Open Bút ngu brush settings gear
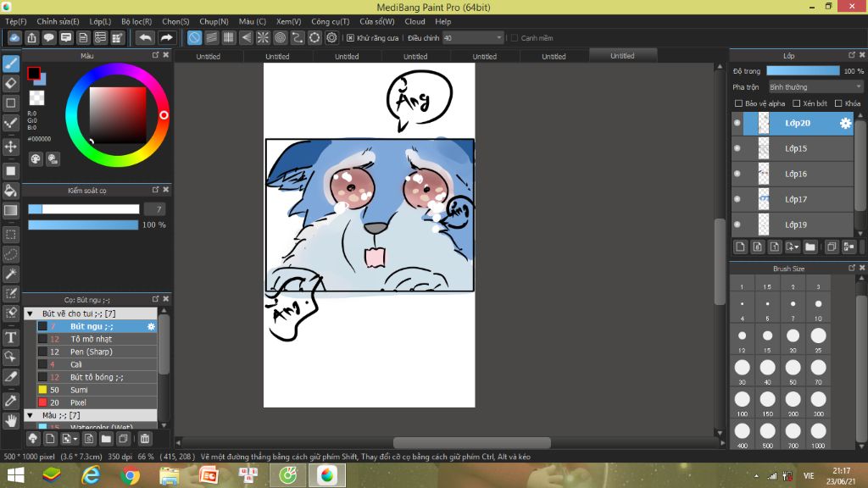Screen dimensions: 868x488 pos(151,326)
